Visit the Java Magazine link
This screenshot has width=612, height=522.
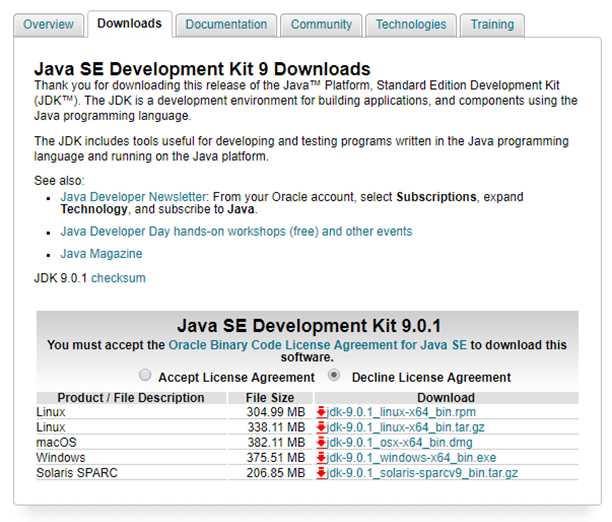click(101, 254)
